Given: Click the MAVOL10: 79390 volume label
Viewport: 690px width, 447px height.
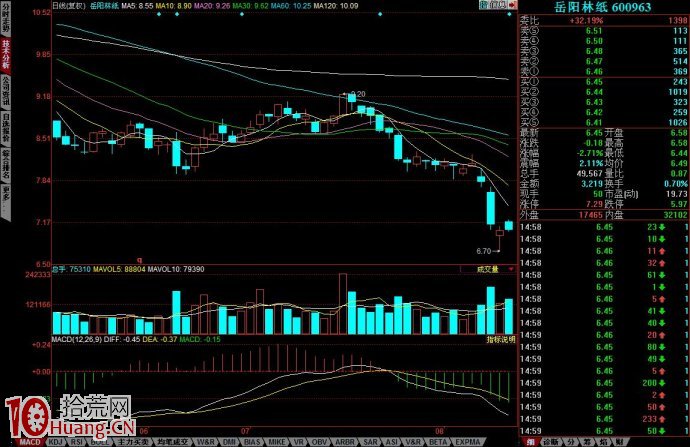Looking at the screenshot, I should click(176, 269).
